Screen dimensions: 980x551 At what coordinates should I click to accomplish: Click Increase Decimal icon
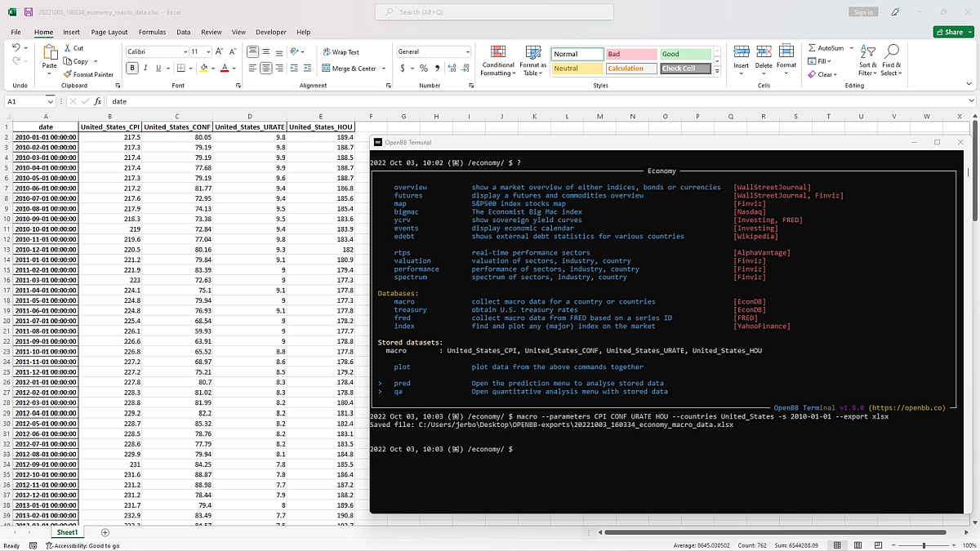pyautogui.click(x=451, y=69)
